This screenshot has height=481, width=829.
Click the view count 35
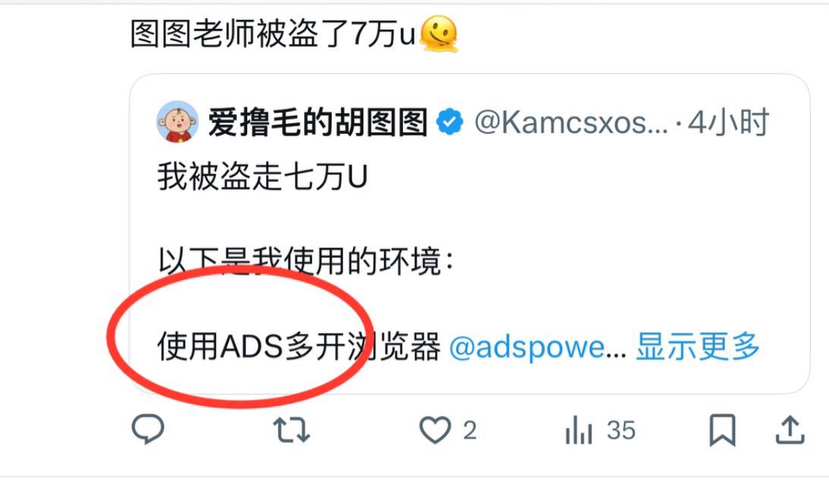621,430
